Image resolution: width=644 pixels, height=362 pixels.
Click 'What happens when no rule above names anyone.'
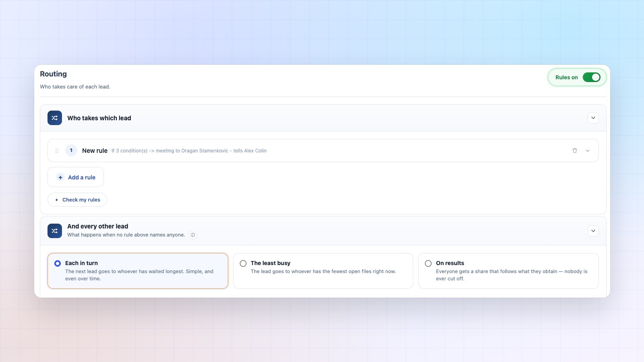pos(126,235)
